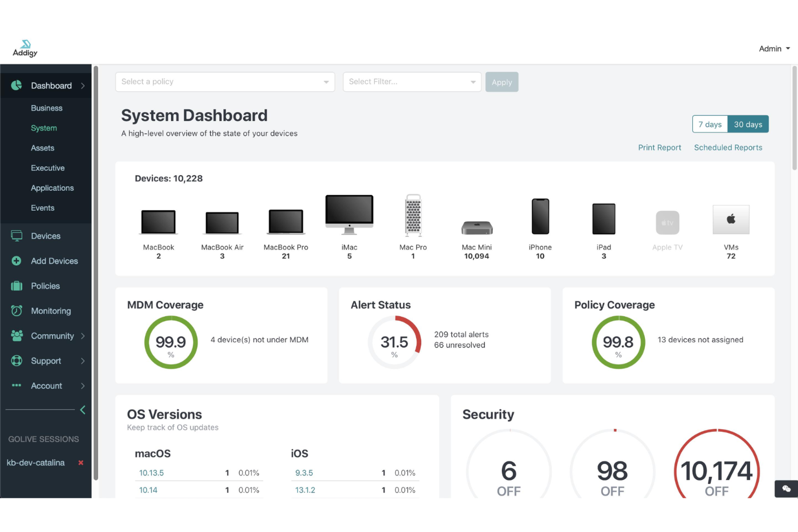Screen dimensions: 798x532
Task: Open the Dashboard pie chart icon
Action: pos(17,85)
